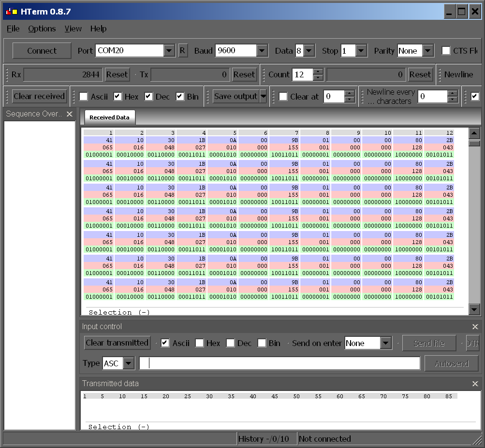
Task: Close the Input control panel
Action: tap(475, 327)
